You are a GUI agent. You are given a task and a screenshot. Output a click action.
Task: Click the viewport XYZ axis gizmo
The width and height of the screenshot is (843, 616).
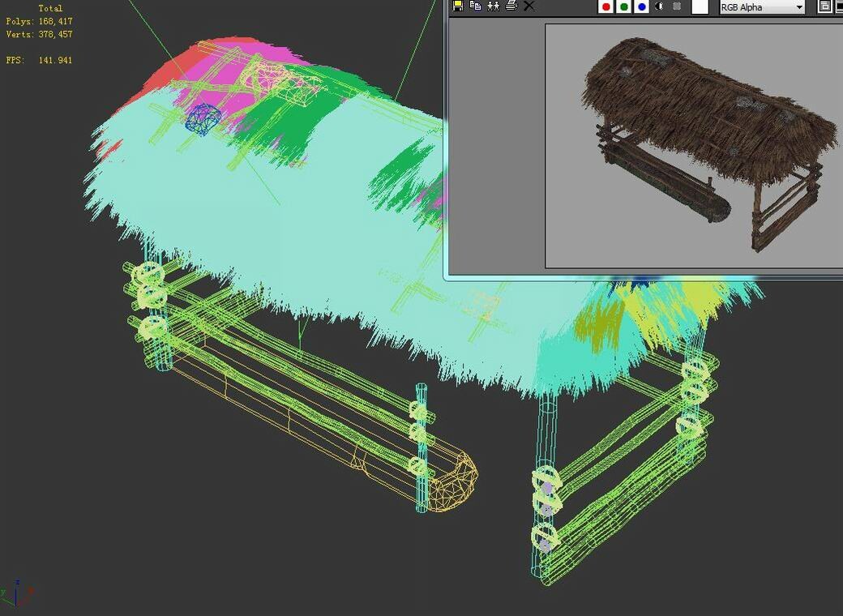click(x=17, y=593)
